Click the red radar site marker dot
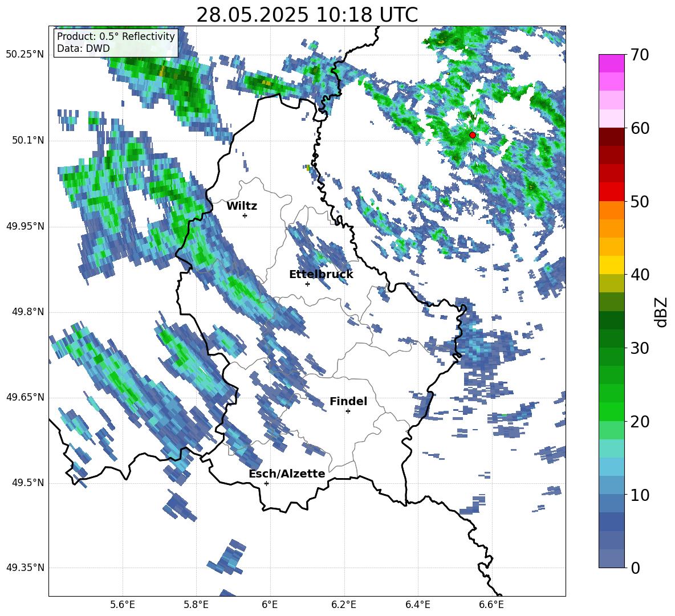The image size is (675, 616). pyautogui.click(x=473, y=134)
